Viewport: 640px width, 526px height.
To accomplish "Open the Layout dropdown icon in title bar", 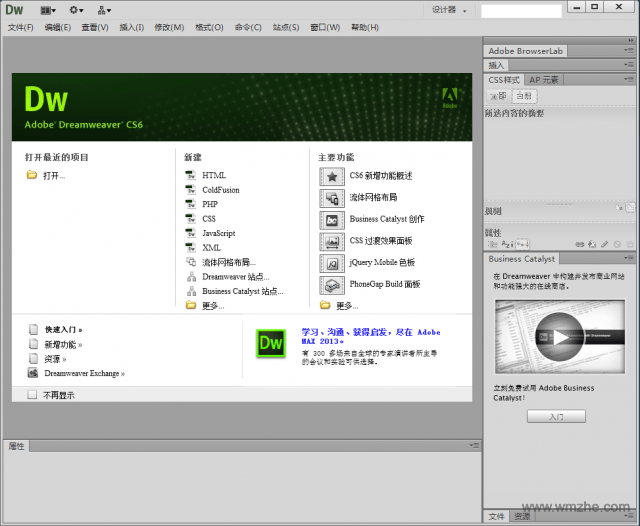I will (48, 10).
